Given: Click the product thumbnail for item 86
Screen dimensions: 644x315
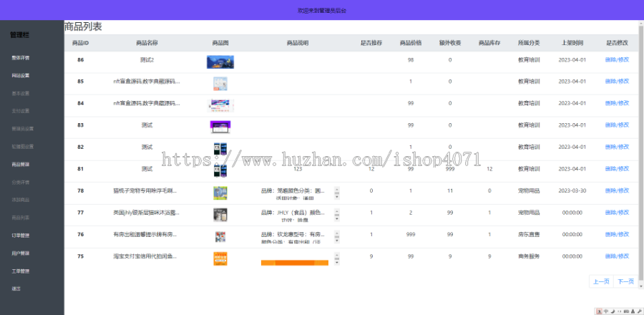Looking at the screenshot, I should point(220,62).
